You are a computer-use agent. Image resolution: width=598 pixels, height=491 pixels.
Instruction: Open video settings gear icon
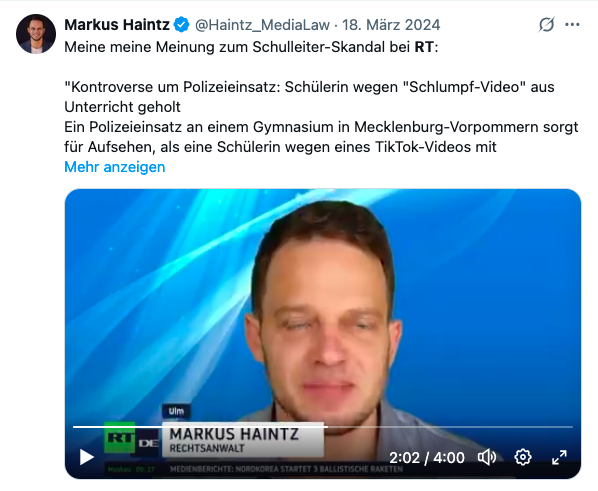tap(522, 457)
